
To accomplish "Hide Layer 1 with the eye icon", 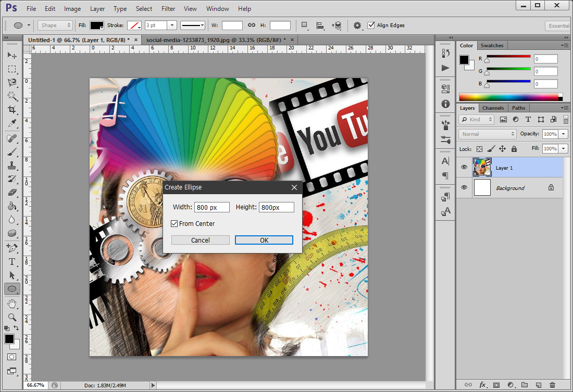I will coord(464,168).
